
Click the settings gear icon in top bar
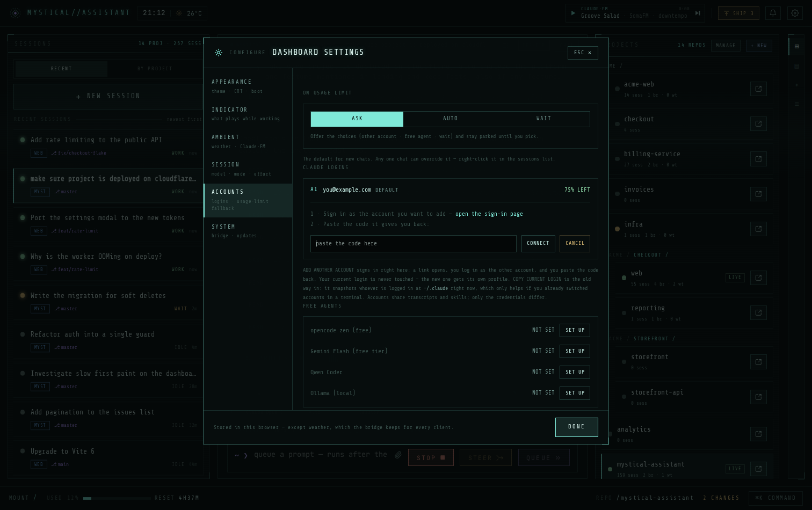(795, 13)
